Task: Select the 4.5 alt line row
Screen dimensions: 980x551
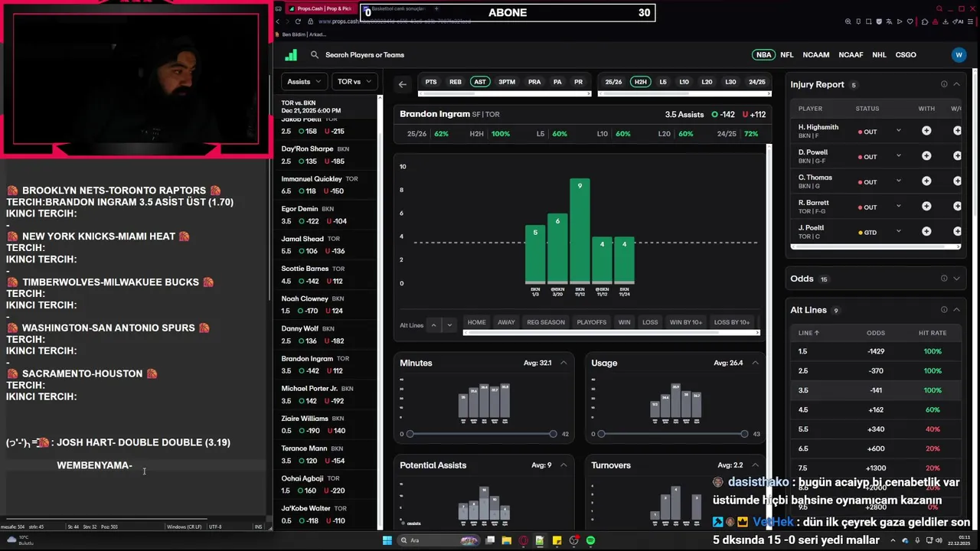Action: click(875, 410)
